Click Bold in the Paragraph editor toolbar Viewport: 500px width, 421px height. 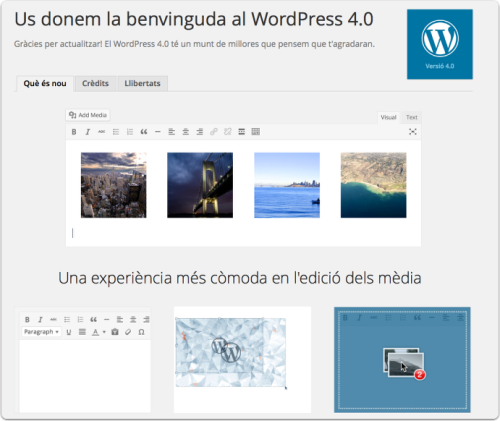[27, 320]
